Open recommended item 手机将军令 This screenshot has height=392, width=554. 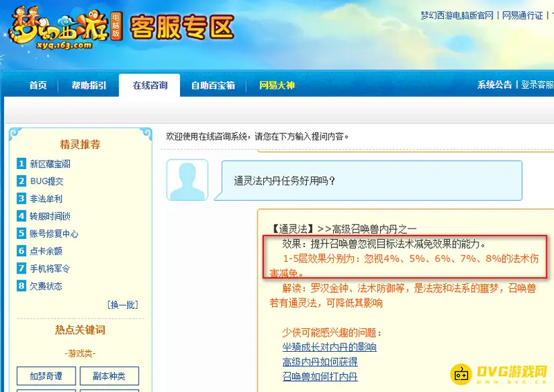pos(50,269)
